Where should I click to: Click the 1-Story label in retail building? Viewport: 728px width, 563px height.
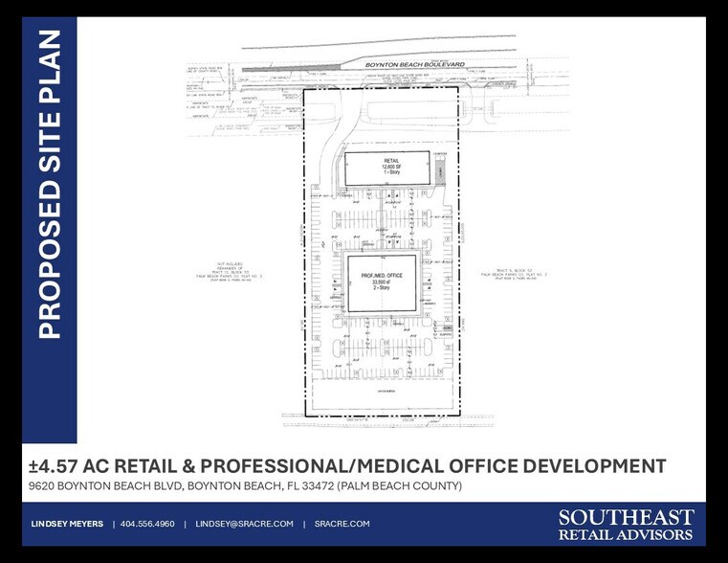click(391, 172)
